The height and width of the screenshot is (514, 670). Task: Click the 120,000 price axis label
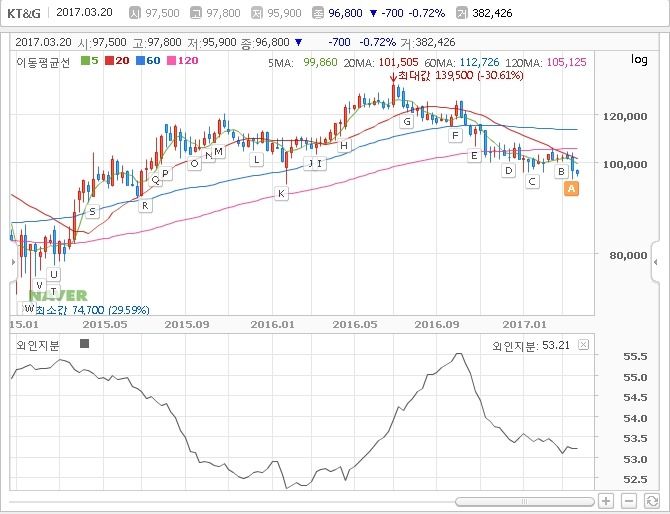[x=624, y=116]
